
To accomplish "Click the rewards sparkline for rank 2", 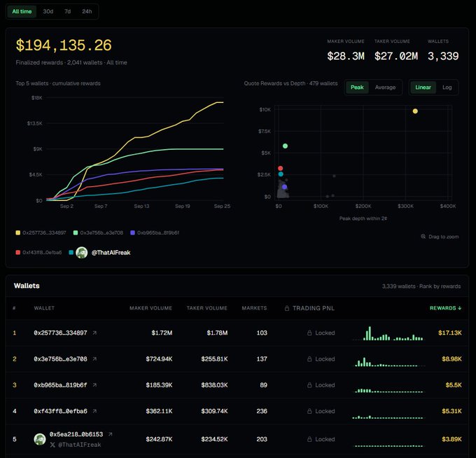I will tap(388, 361).
